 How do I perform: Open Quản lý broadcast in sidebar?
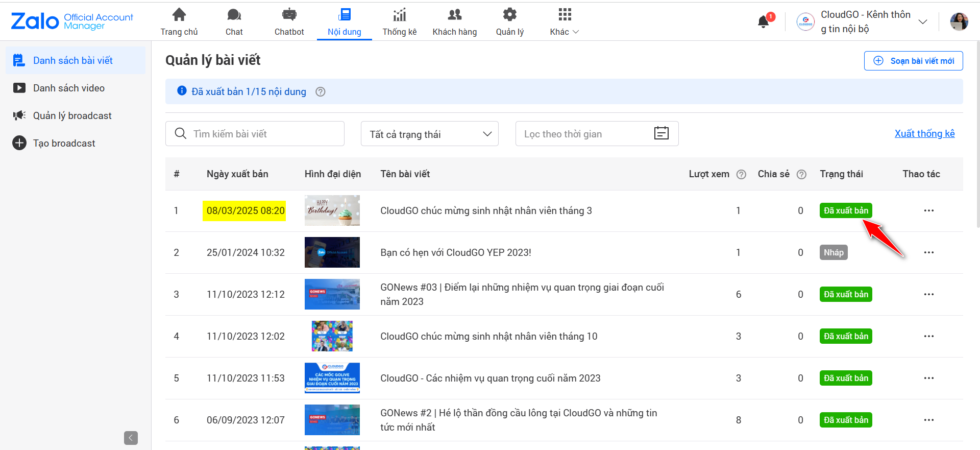[76, 115]
